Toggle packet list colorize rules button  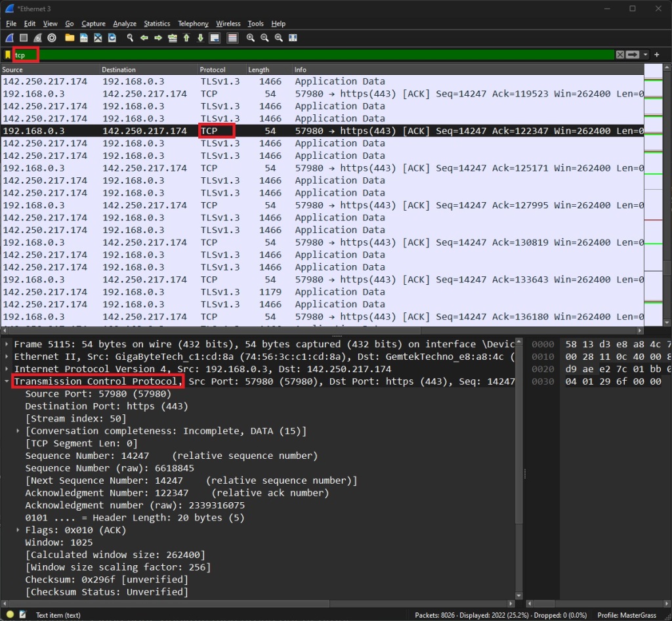[232, 38]
